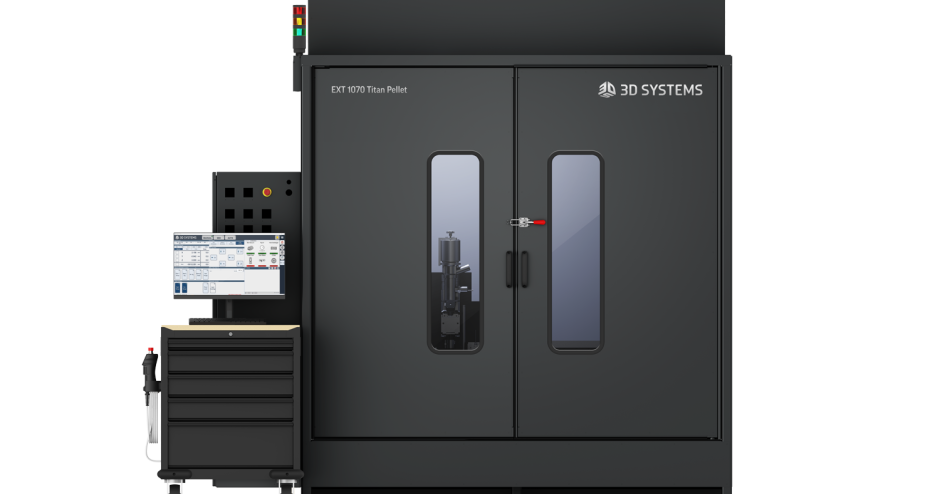Click the red light on the signal tower
Image resolution: width=940 pixels, height=494 pixels.
coord(297,12)
